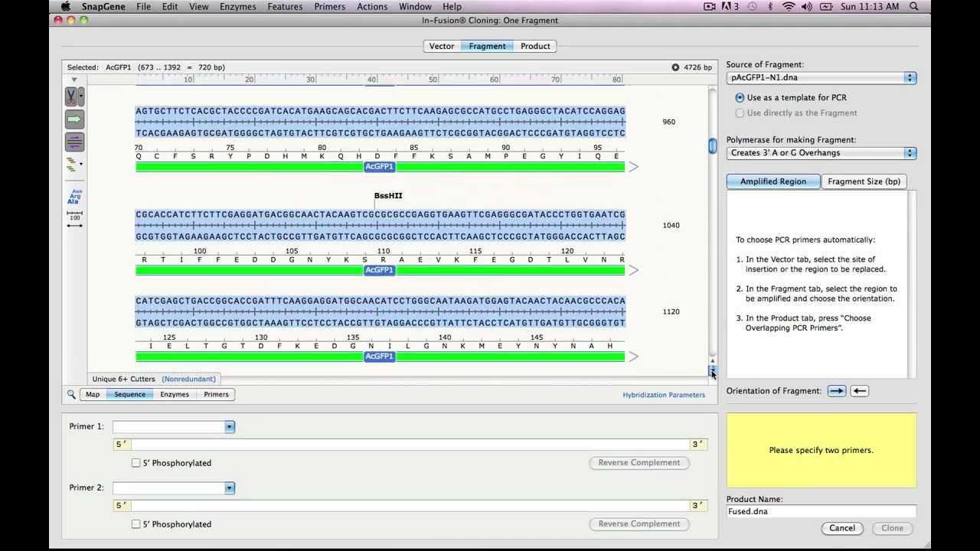Click the Primer 1 sequence input field
The width and height of the screenshot is (980, 551).
click(x=410, y=445)
